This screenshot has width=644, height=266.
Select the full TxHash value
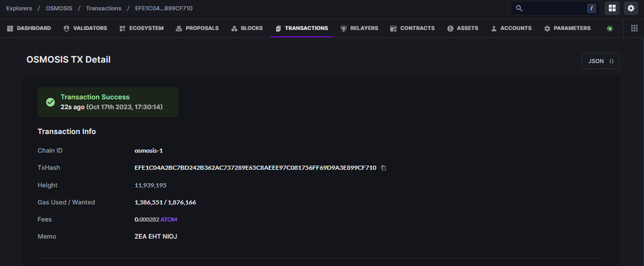pos(255,168)
